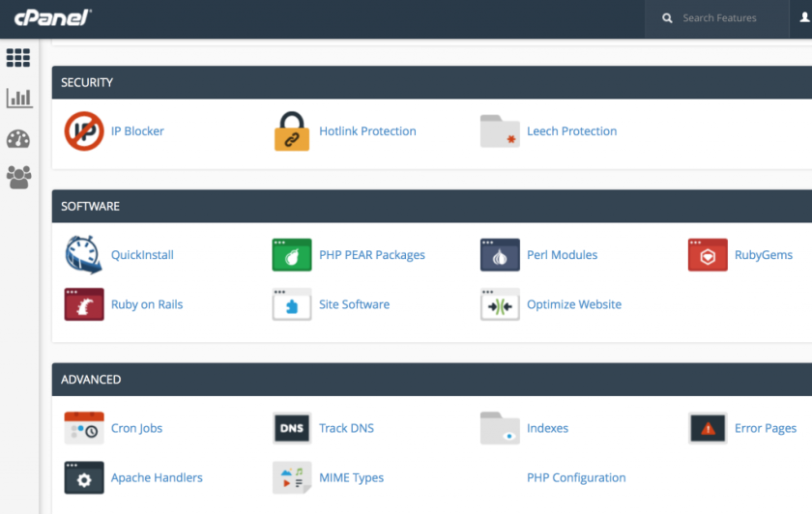812x514 pixels.
Task: Open the Optimize Website link
Action: click(574, 304)
